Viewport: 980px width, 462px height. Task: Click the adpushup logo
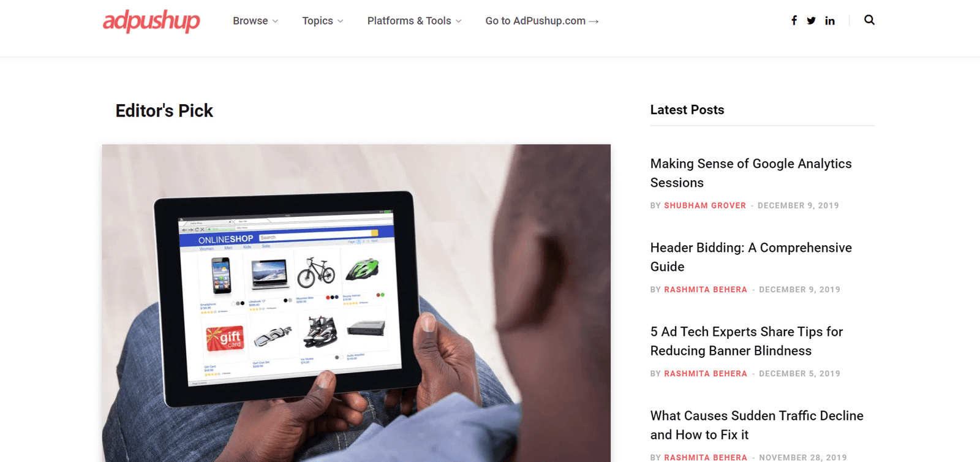pyautogui.click(x=151, y=21)
